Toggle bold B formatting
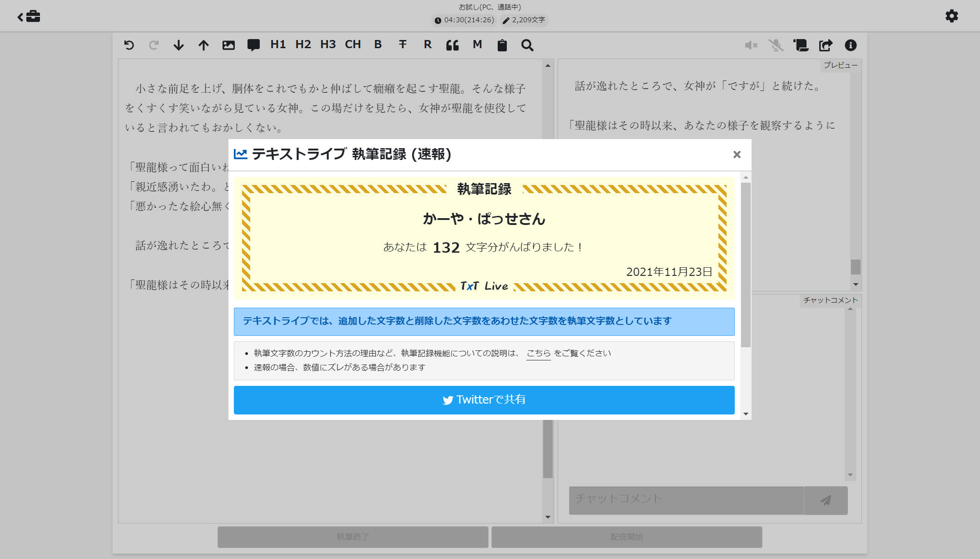This screenshot has width=980, height=559. point(378,45)
